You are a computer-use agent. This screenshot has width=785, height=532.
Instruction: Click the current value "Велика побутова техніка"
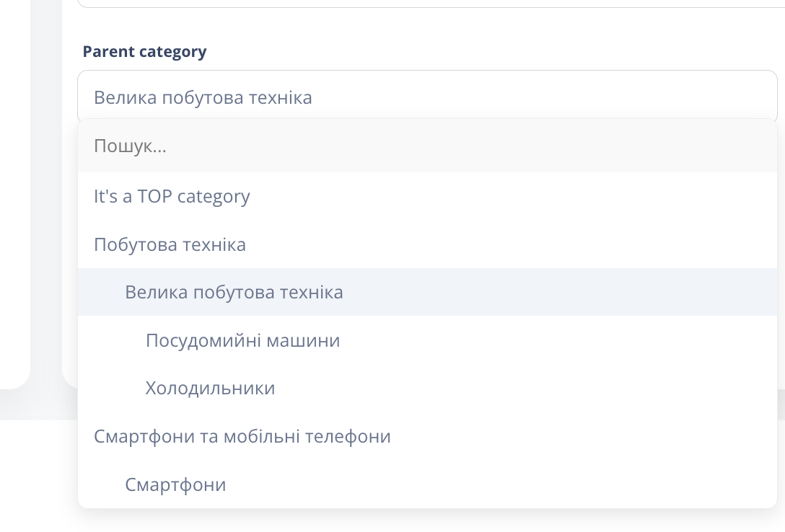[204, 97]
